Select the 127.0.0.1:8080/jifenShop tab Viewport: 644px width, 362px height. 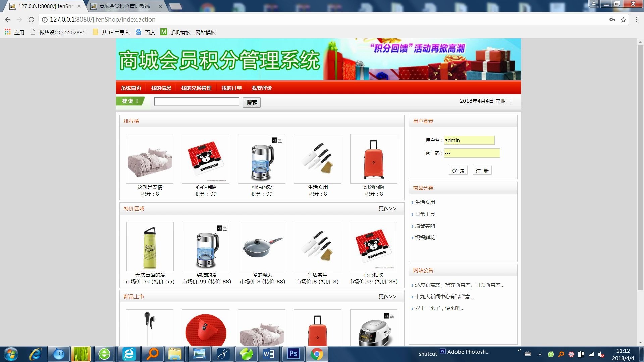click(x=46, y=6)
